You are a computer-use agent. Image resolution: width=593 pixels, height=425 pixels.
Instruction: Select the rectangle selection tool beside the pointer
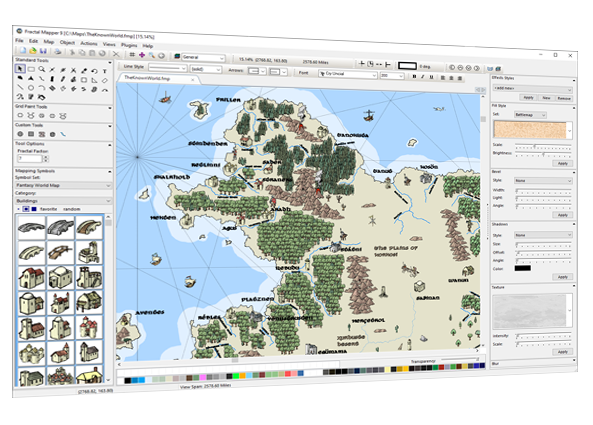point(31,69)
